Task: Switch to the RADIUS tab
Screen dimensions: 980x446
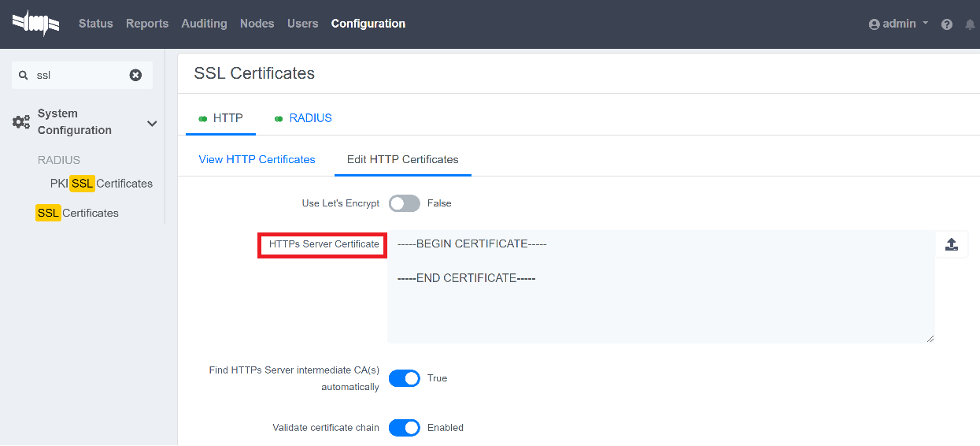Action: point(310,118)
